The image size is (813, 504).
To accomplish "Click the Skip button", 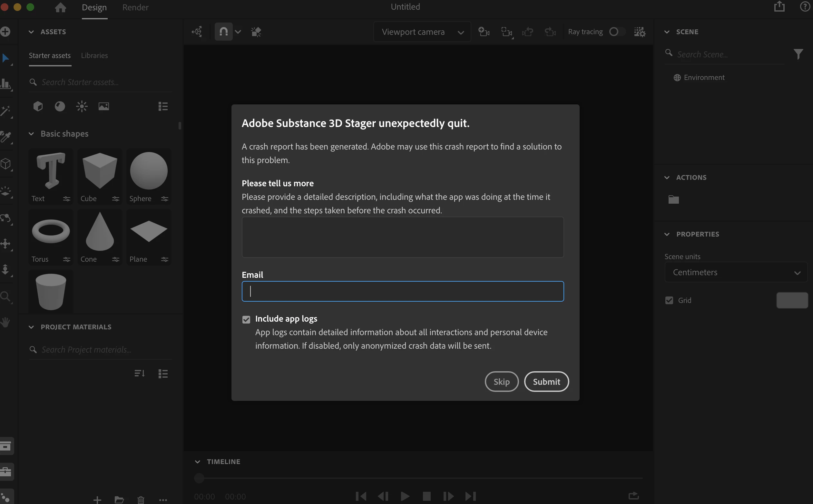I will coord(501,381).
